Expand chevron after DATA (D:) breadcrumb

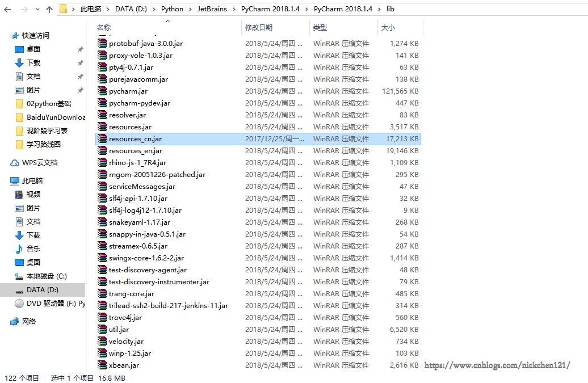(x=154, y=10)
